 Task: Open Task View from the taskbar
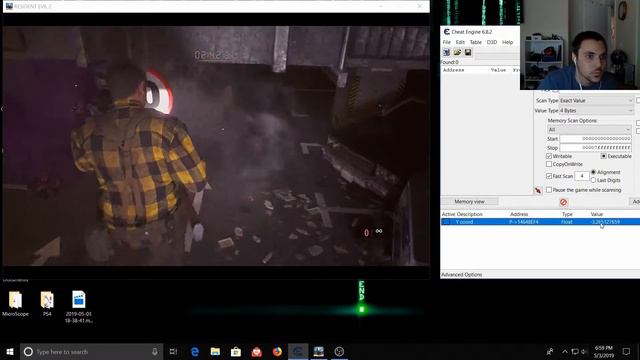[173, 351]
